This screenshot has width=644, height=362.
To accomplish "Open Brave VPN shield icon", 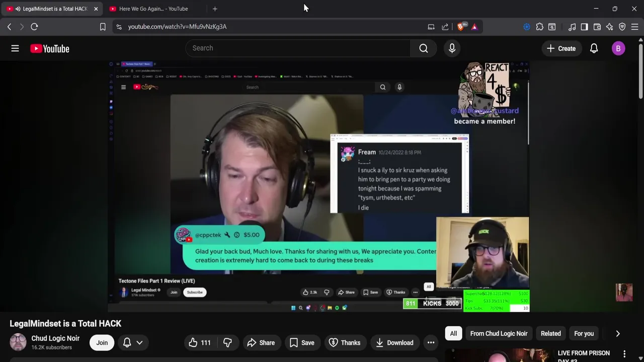I will pos(622,27).
